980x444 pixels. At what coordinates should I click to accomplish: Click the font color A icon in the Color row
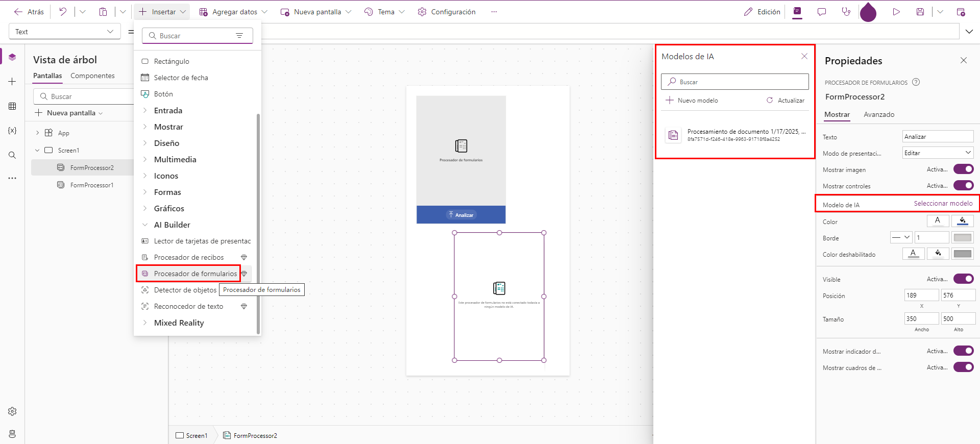click(938, 221)
